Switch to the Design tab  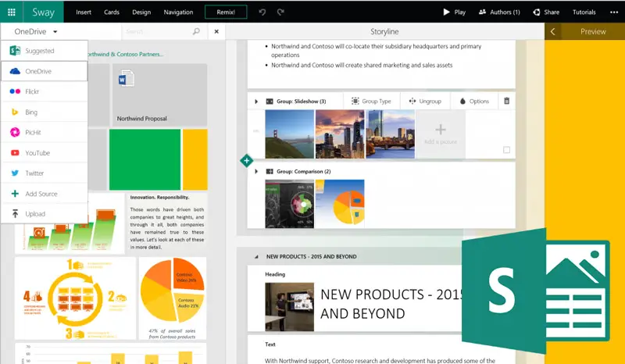141,12
